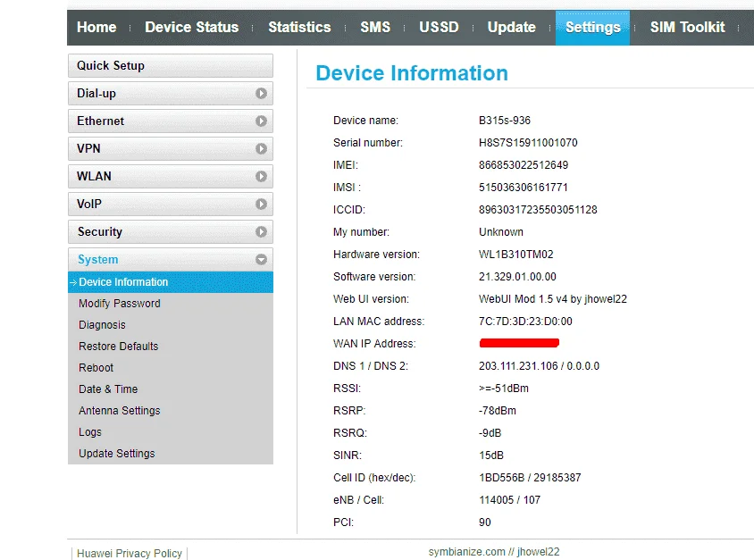Click SINR value 15dB
This screenshot has height=560, width=754.
[x=491, y=456]
